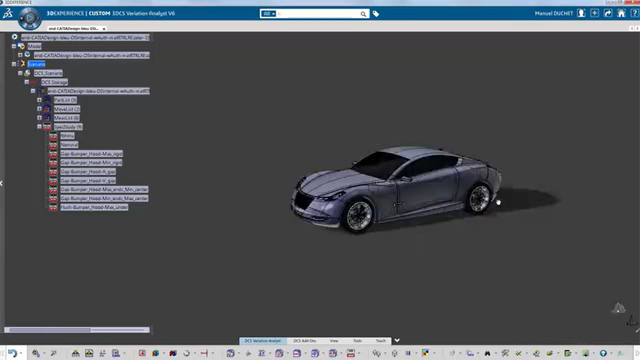Viewport: 640px width, 360px height.
Task: Click the color grid palette icon
Action: tap(425, 353)
